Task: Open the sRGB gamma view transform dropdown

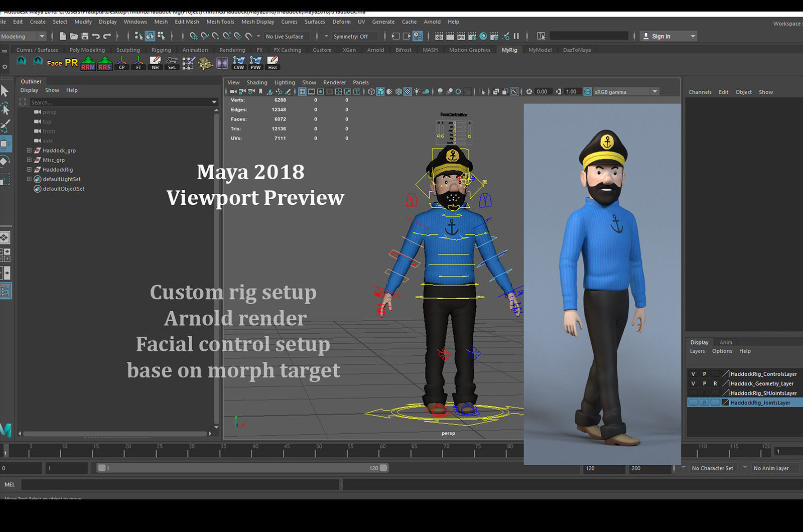Action: click(626, 92)
